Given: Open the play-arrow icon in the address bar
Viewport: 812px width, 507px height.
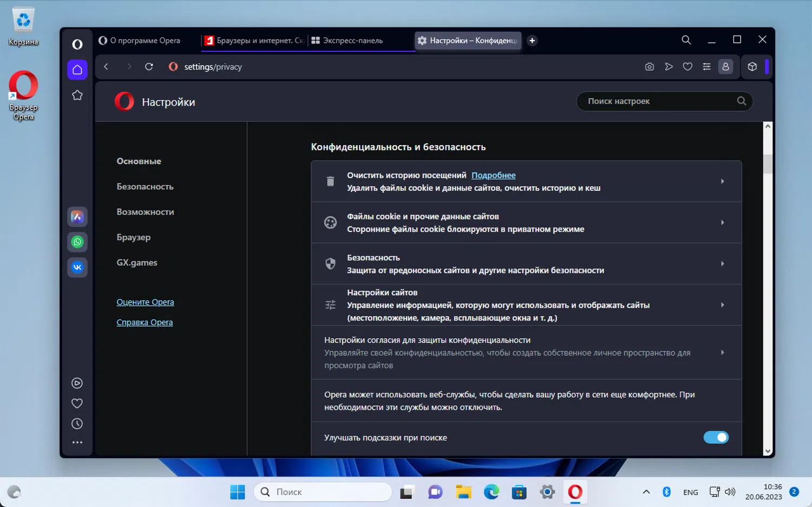Looking at the screenshot, I should tap(669, 67).
